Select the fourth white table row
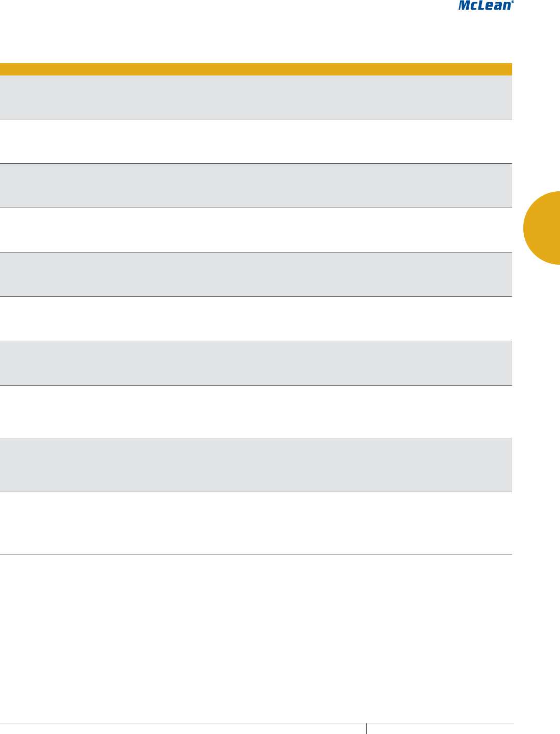Image resolution: width=560 pixels, height=734 pixels. [x=256, y=412]
